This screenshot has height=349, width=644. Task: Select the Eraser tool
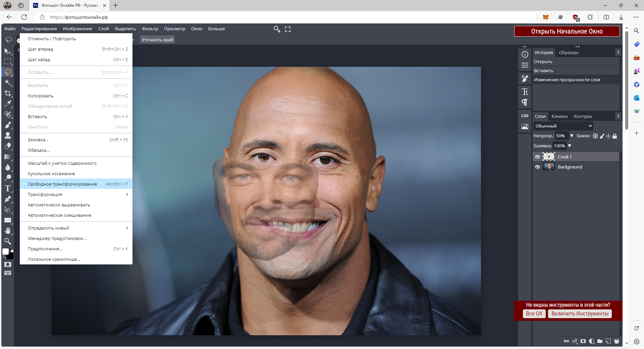click(x=8, y=146)
